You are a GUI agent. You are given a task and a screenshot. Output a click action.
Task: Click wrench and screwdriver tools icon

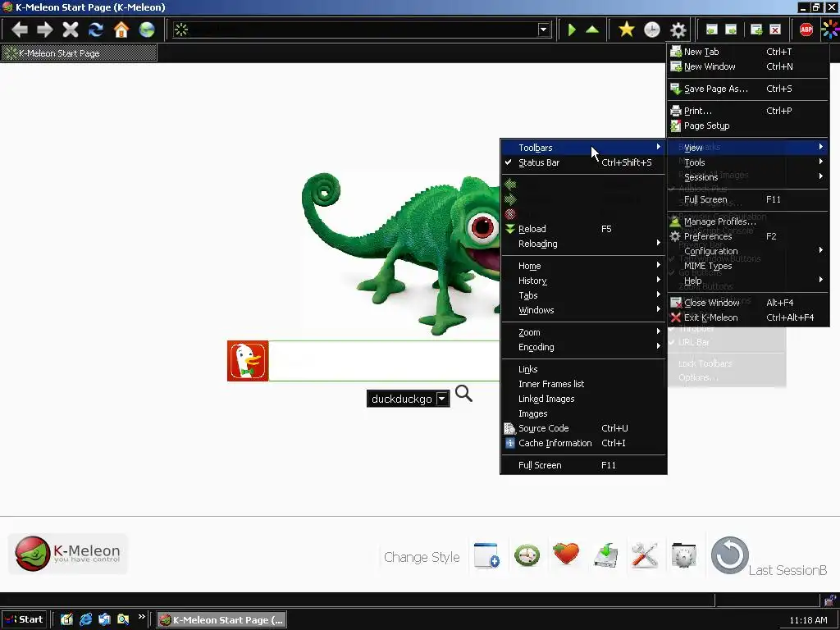click(645, 555)
